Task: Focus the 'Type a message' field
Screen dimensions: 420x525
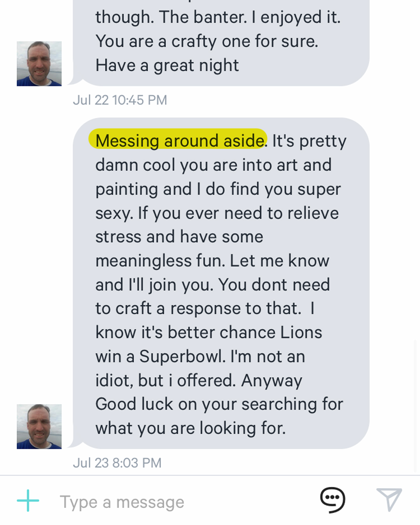Action: (x=175, y=502)
